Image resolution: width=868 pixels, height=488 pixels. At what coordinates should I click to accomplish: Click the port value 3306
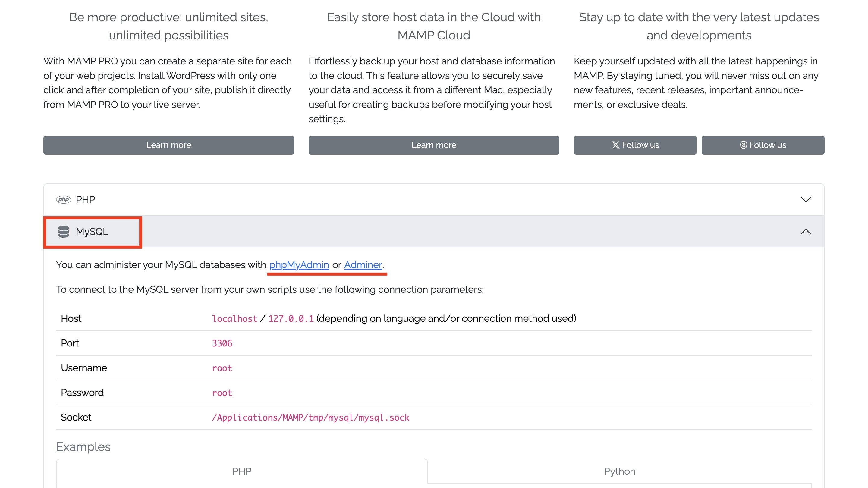coord(222,343)
